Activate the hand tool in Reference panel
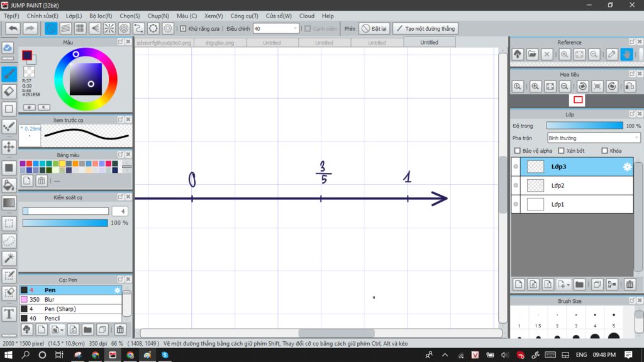 [x=627, y=54]
